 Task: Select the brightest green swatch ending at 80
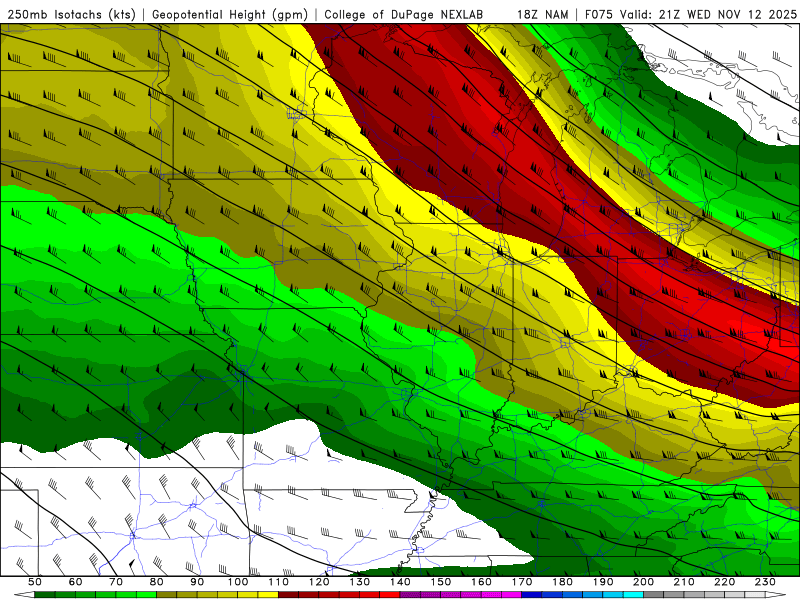[x=146, y=594]
